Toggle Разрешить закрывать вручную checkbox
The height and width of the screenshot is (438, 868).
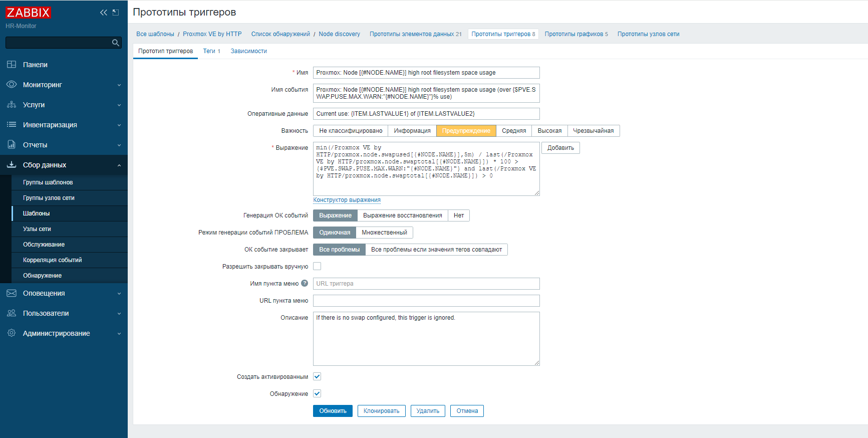click(317, 266)
